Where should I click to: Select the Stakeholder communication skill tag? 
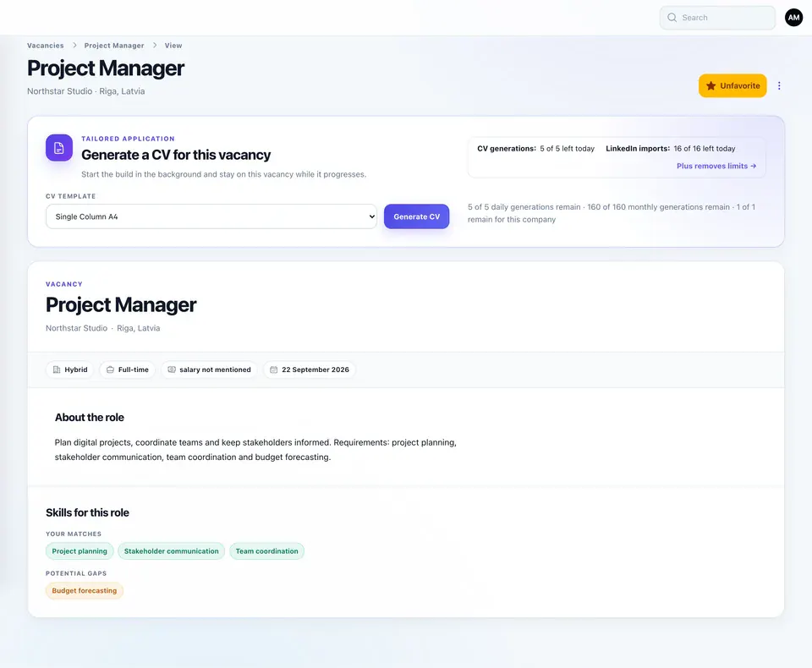coord(172,551)
